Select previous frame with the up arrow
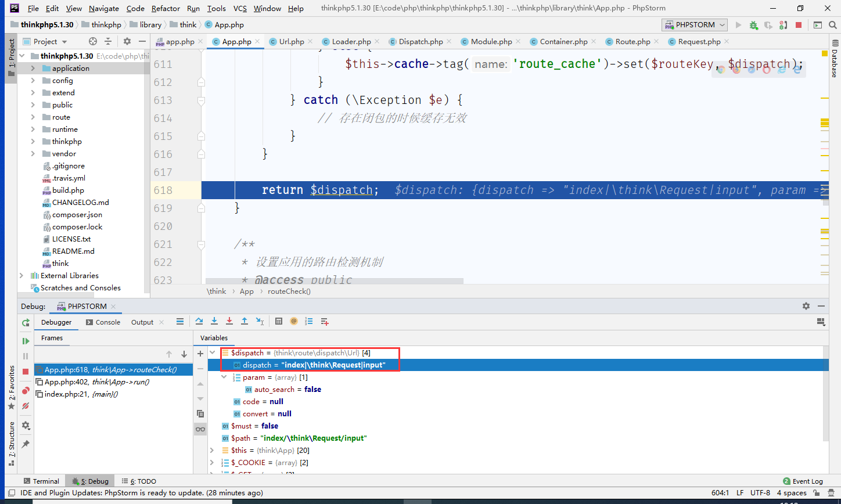The width and height of the screenshot is (841, 504). click(x=169, y=354)
